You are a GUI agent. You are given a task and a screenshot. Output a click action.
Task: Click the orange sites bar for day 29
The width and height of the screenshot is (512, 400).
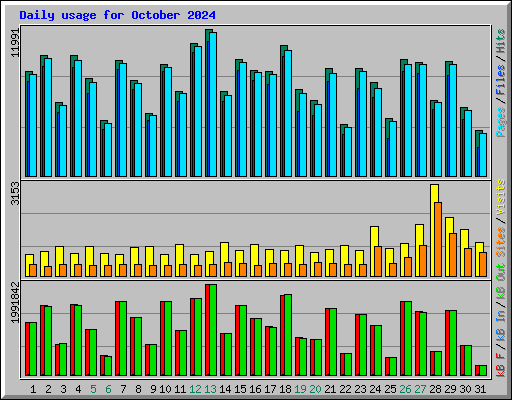[x=453, y=255]
